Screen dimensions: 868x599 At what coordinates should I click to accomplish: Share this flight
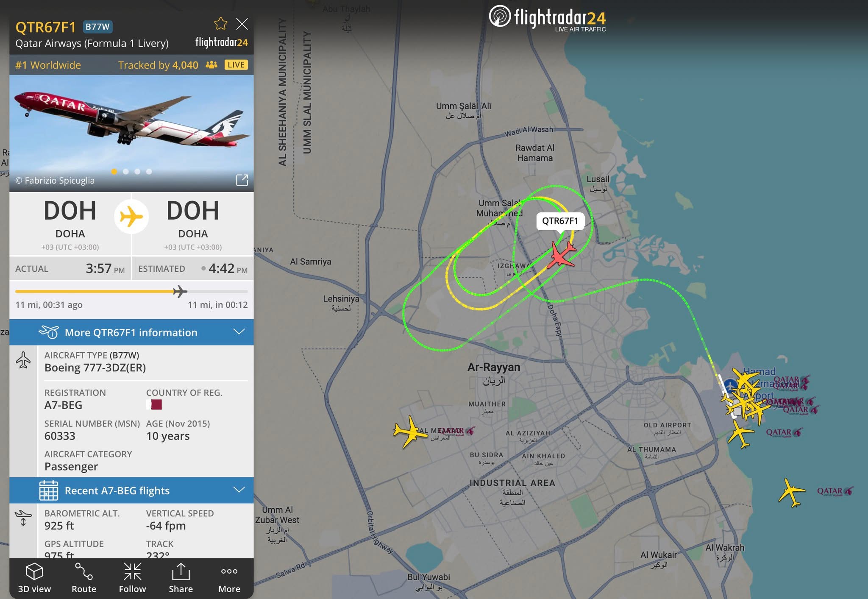[x=181, y=578]
